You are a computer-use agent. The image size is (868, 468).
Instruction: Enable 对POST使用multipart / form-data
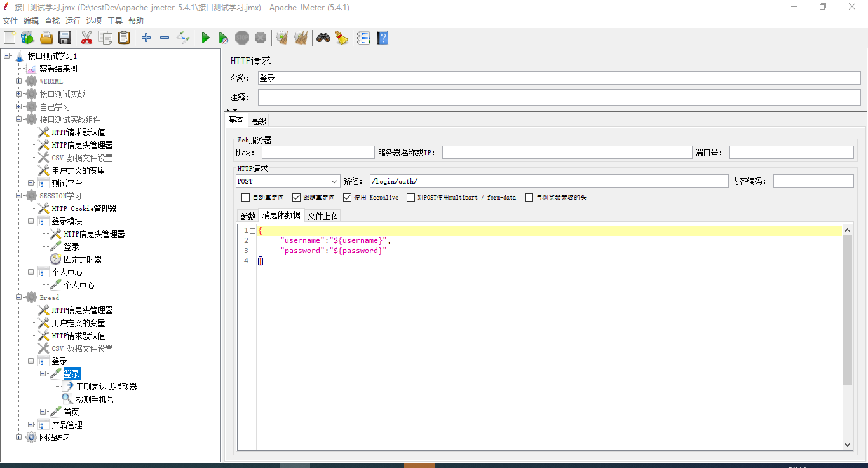[411, 198]
